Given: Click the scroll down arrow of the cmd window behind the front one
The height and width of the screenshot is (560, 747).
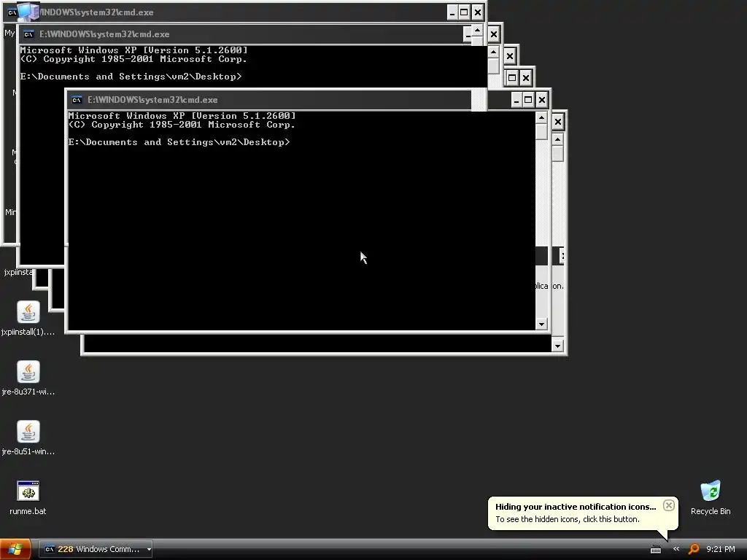Looking at the screenshot, I should 557,346.
